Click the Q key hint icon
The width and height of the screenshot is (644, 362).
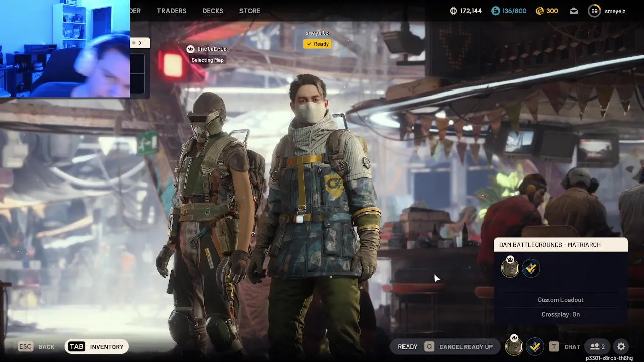pyautogui.click(x=429, y=347)
